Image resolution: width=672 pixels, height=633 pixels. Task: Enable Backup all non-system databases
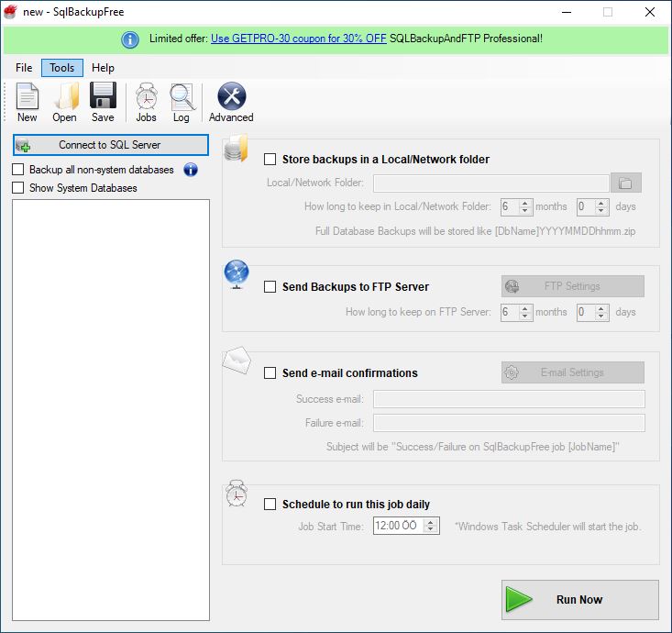tap(18, 170)
